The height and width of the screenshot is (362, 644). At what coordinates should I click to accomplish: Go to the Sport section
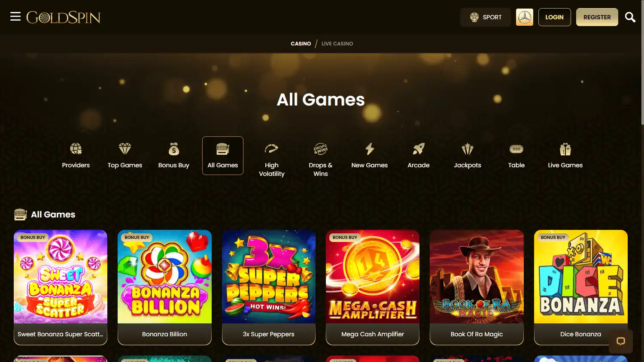click(486, 17)
